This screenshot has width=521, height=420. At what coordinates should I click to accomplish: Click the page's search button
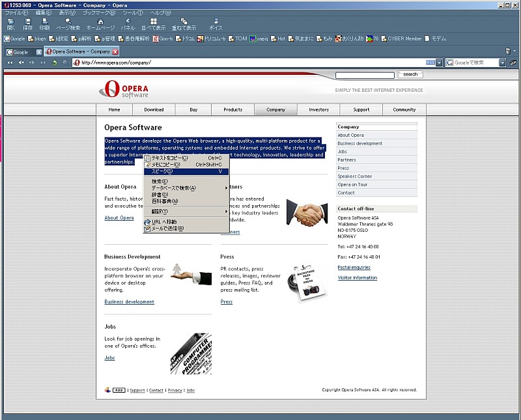(410, 75)
